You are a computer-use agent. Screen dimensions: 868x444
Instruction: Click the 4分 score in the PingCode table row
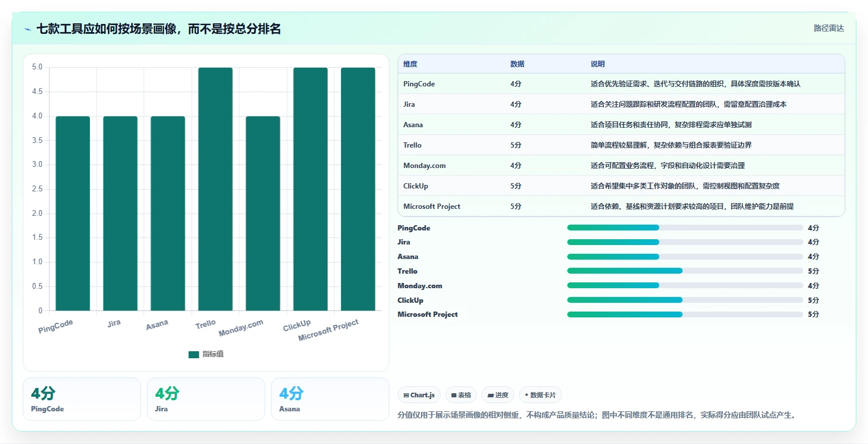[x=516, y=84]
